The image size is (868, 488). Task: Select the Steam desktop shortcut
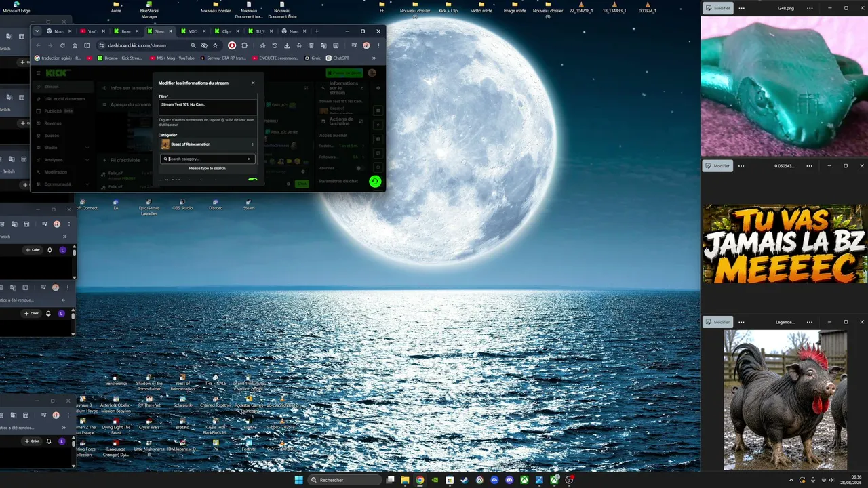coord(249,204)
